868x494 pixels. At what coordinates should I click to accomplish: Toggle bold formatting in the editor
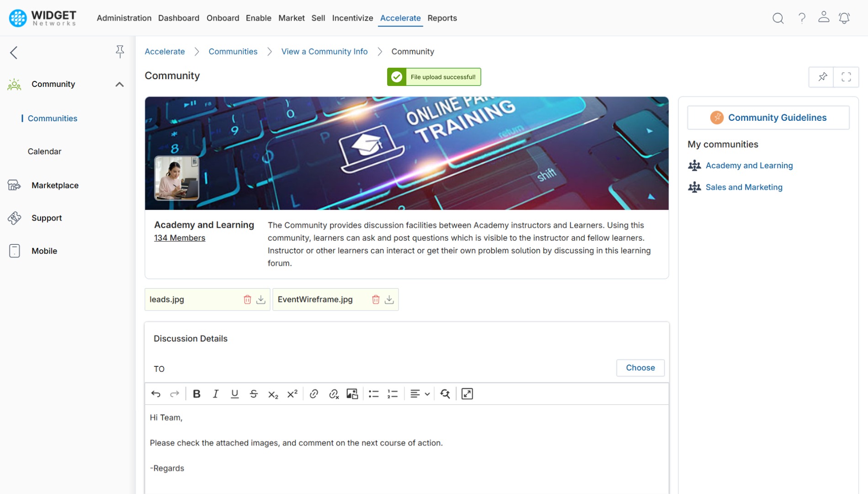(197, 394)
